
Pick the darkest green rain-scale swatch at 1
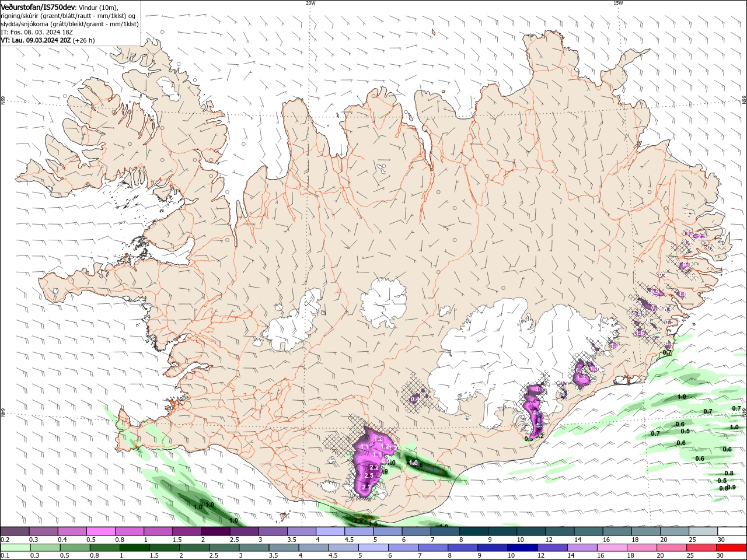(x=135, y=548)
